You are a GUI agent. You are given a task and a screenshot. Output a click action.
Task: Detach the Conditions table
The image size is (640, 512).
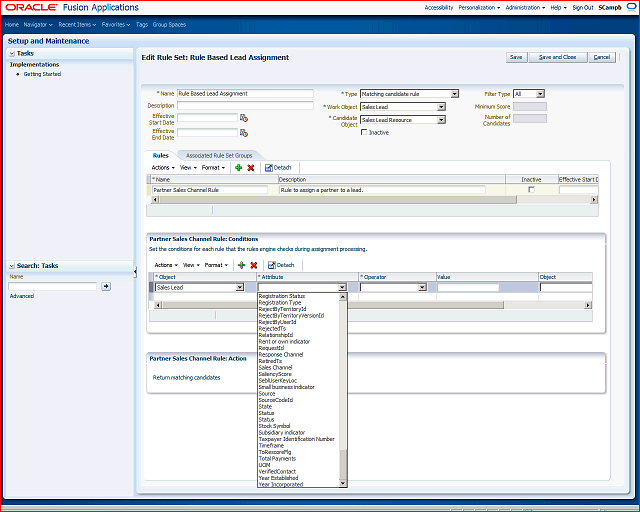[281, 265]
